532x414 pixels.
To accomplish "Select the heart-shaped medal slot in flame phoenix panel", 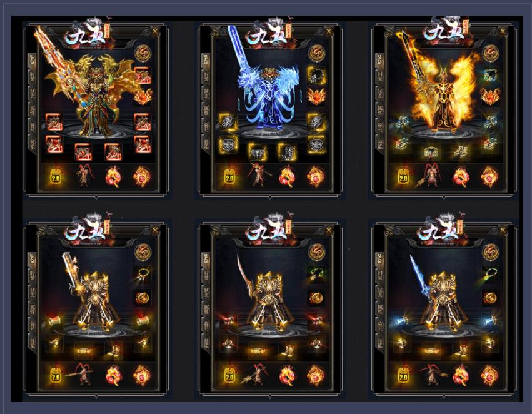I will [x=490, y=96].
